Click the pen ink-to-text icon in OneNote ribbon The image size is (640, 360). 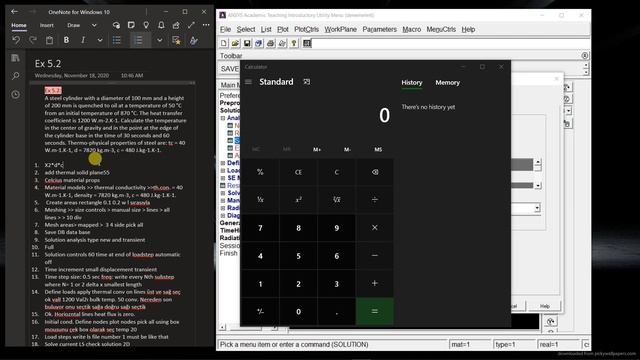(x=193, y=40)
